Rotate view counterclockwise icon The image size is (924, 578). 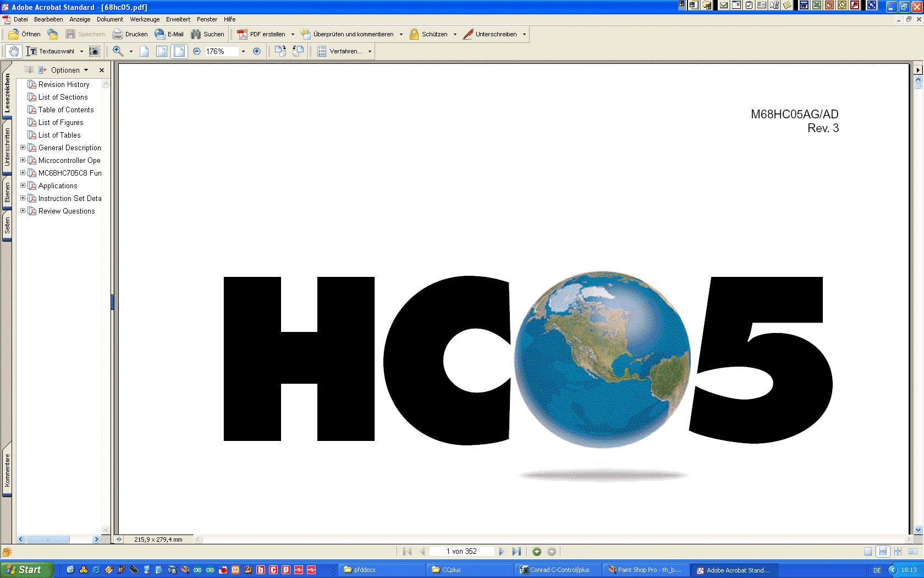(298, 51)
